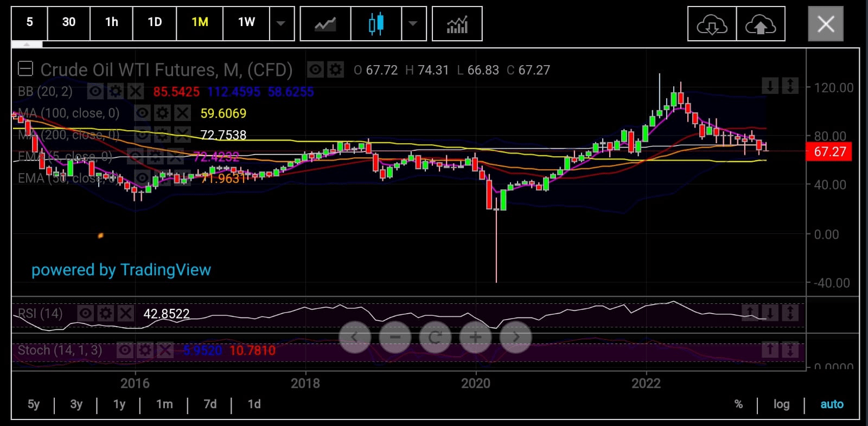Toggle auto scale mode
The width and height of the screenshot is (868, 426).
832,404
